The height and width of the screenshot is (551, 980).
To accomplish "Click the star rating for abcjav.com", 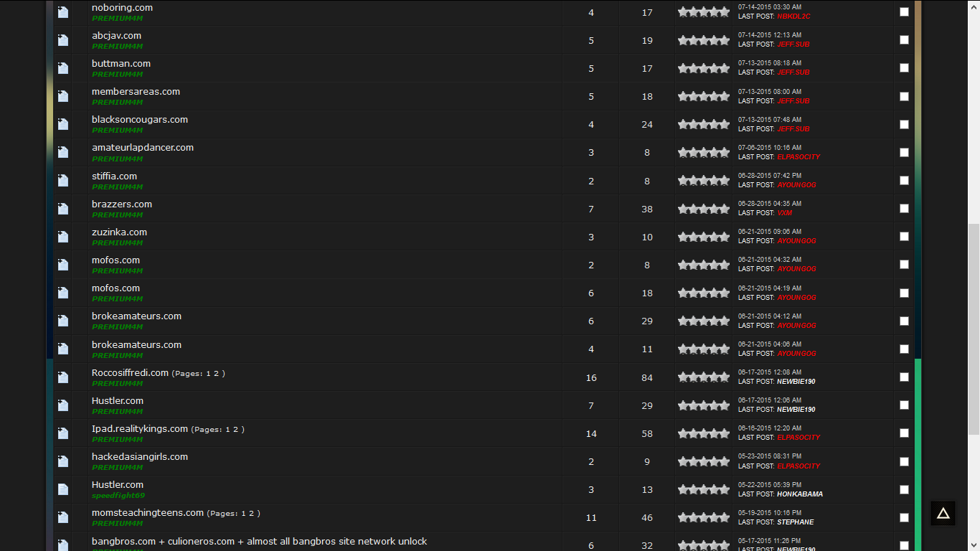I will [704, 40].
